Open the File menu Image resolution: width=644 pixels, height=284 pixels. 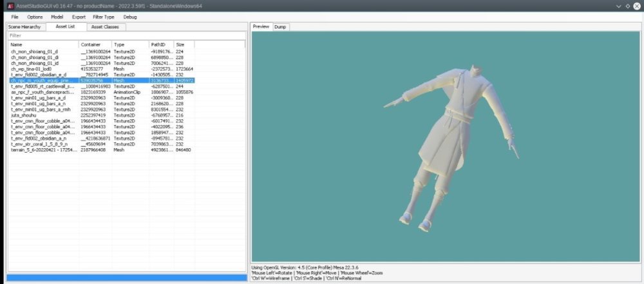click(15, 17)
